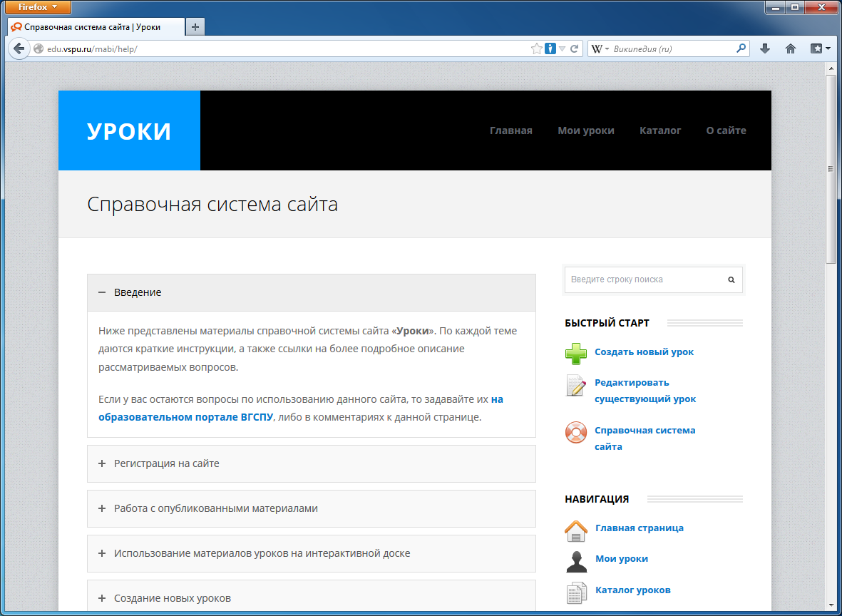Click the search magnifier in site search box
Viewport: 842px width, 616px height.
click(x=731, y=280)
